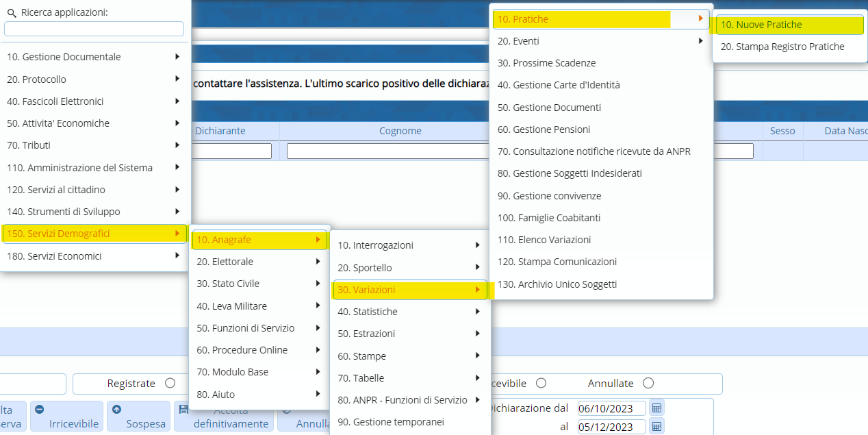Select the Irricevibile filter radio button
Image resolution: width=868 pixels, height=435 pixels.
[x=541, y=384]
